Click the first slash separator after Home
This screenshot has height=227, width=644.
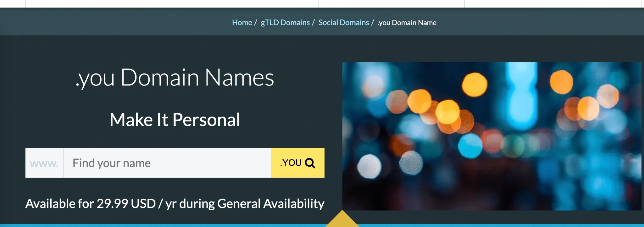[x=256, y=23]
